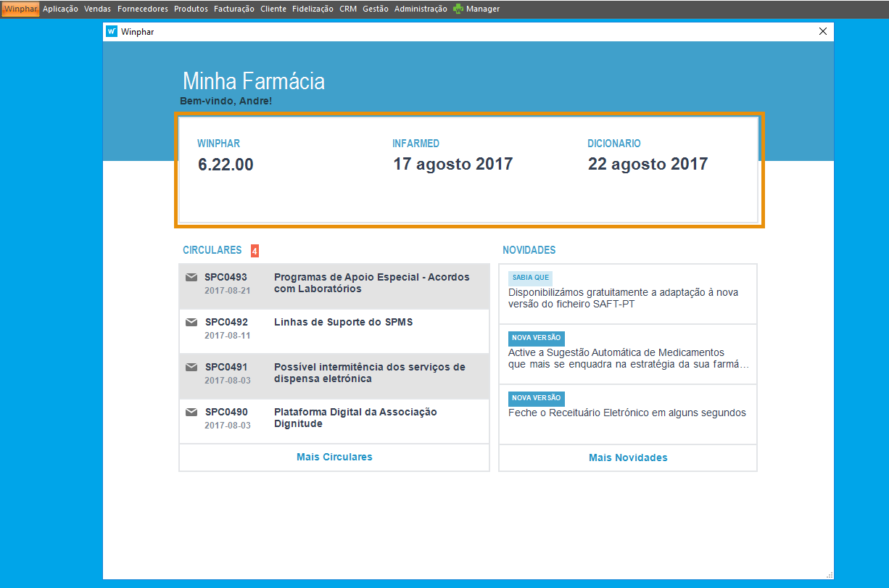The height and width of the screenshot is (588, 889).
Task: Open the Facturação menu
Action: click(x=233, y=9)
